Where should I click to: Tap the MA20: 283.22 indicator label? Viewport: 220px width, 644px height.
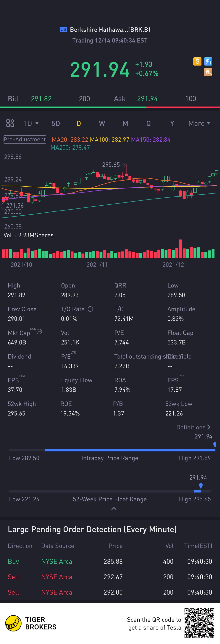(x=70, y=139)
